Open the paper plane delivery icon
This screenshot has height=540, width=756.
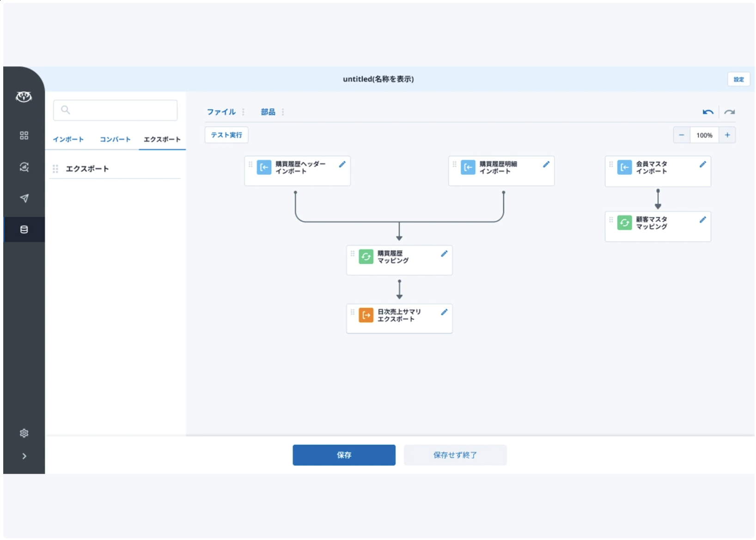[24, 198]
